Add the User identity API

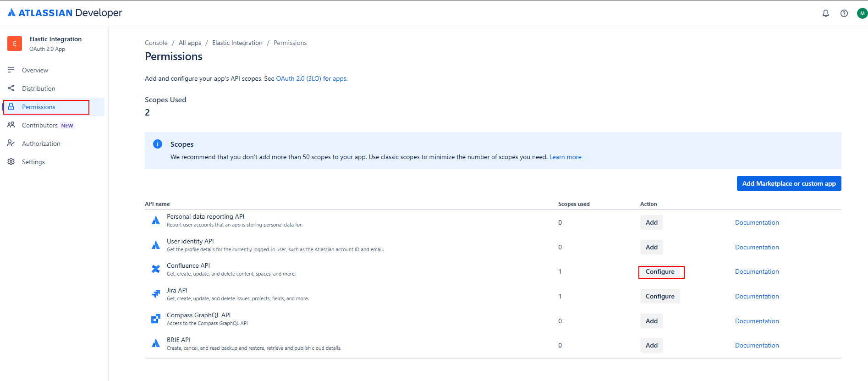point(652,247)
